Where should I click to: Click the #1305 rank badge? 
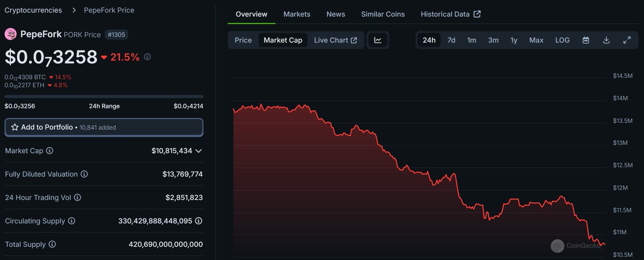116,34
